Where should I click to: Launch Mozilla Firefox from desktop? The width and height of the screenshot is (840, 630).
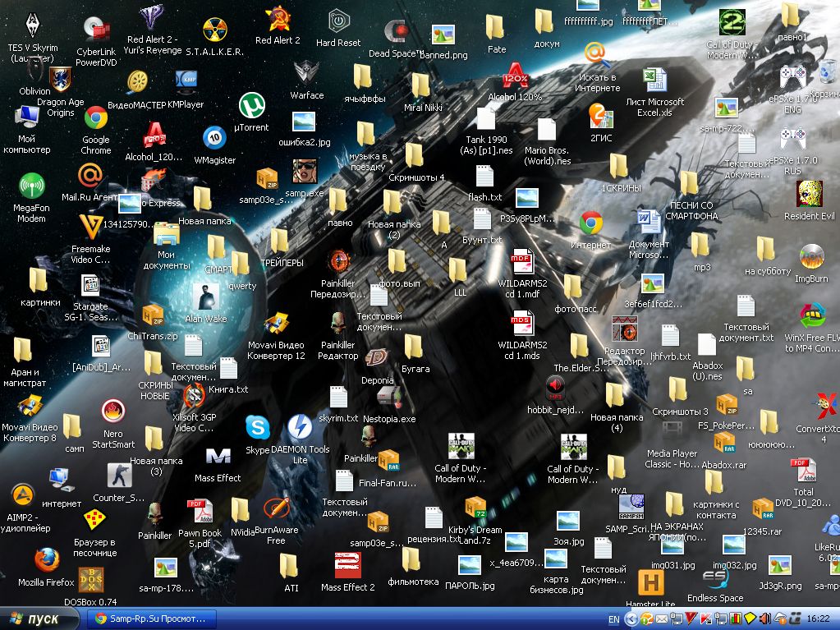47,560
